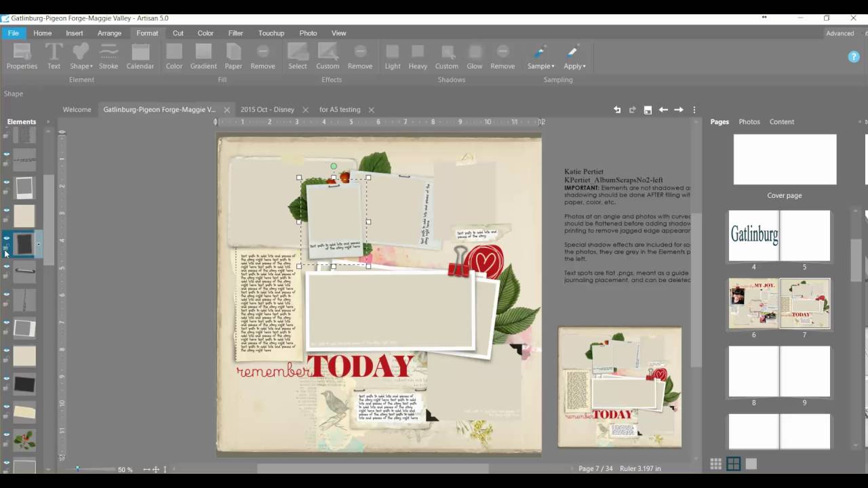Viewport: 868px width, 488px height.
Task: Switch to the Home ribbon tab
Action: (42, 33)
